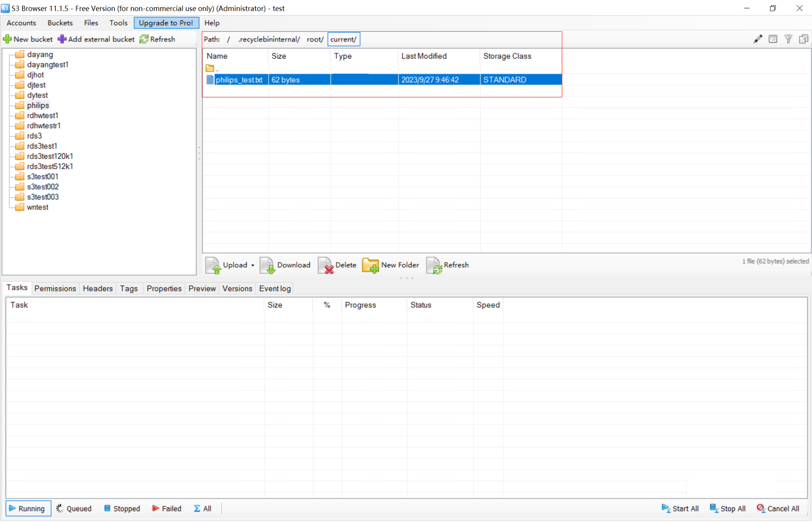The image size is (812, 522).
Task: Switch to the Tags tab
Action: tap(129, 288)
